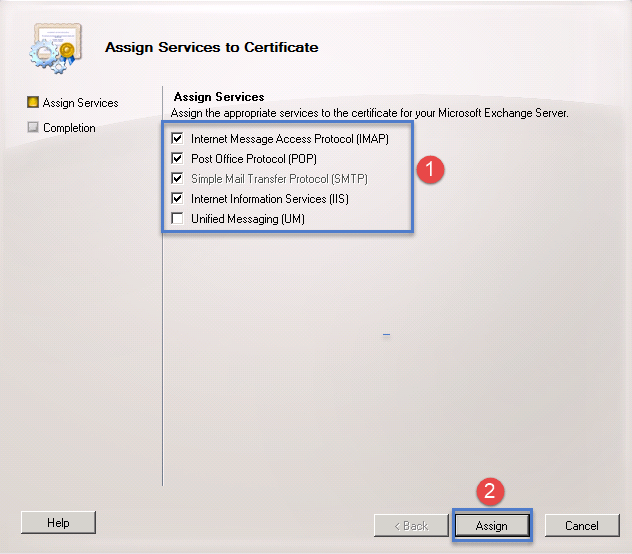
Task: Click the certificate wizard icon in header
Action: [56, 48]
